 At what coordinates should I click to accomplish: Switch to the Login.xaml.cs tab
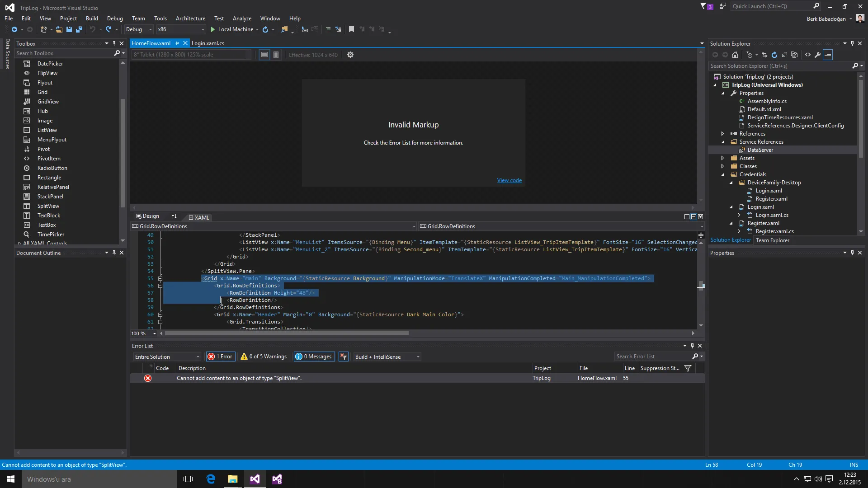coord(208,43)
